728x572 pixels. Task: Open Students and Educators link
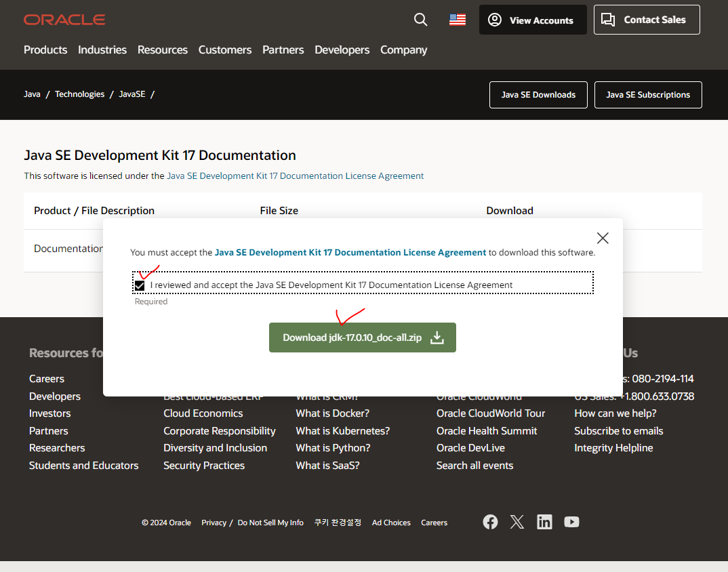83,466
